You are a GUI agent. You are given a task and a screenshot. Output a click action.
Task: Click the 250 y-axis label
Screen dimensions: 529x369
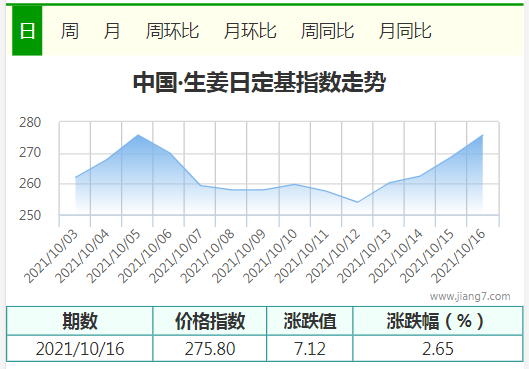tap(30, 215)
